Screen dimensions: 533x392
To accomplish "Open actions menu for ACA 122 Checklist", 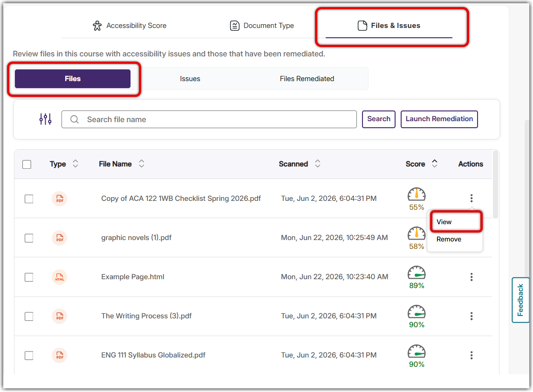I will (471, 198).
